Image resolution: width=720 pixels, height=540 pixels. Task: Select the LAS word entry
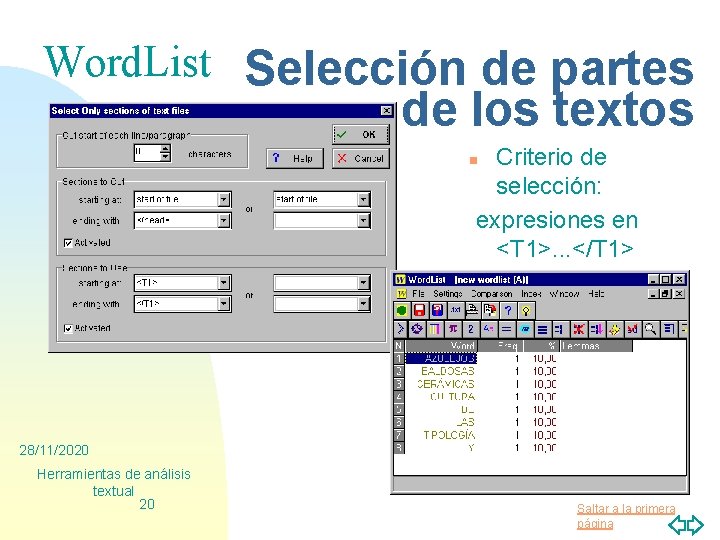[x=466, y=422]
